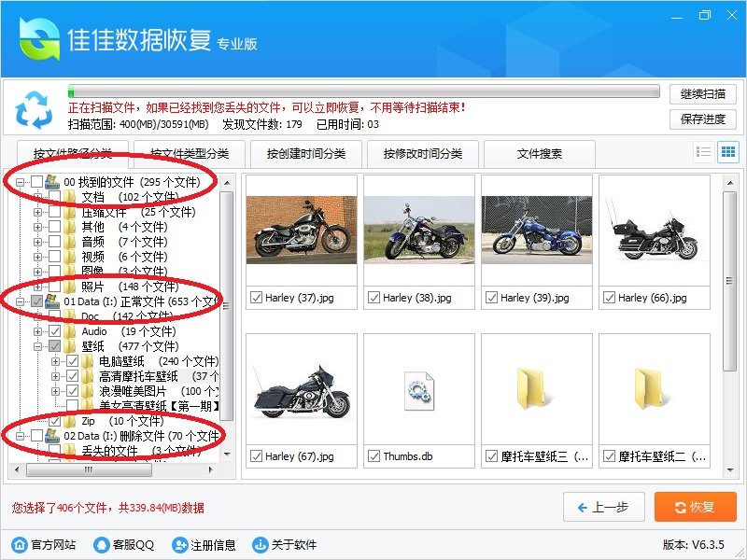Expand the 电脑壁纸 subfolder

coord(56,361)
